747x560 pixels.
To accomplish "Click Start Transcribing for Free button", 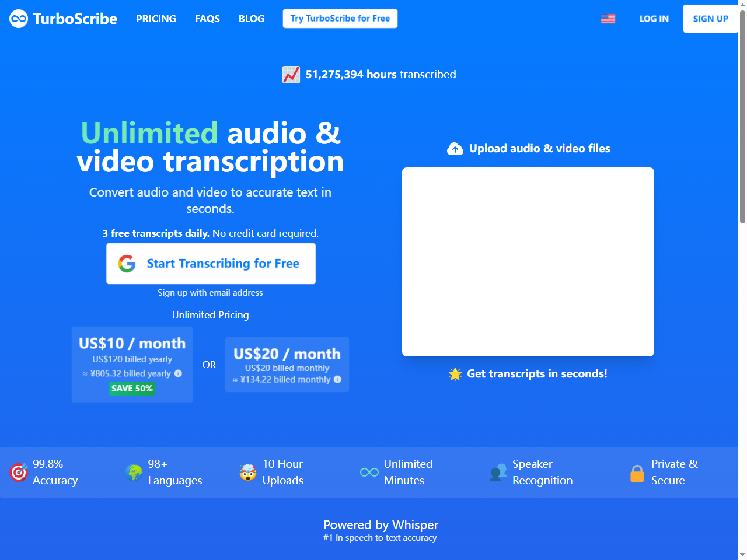I will (211, 264).
